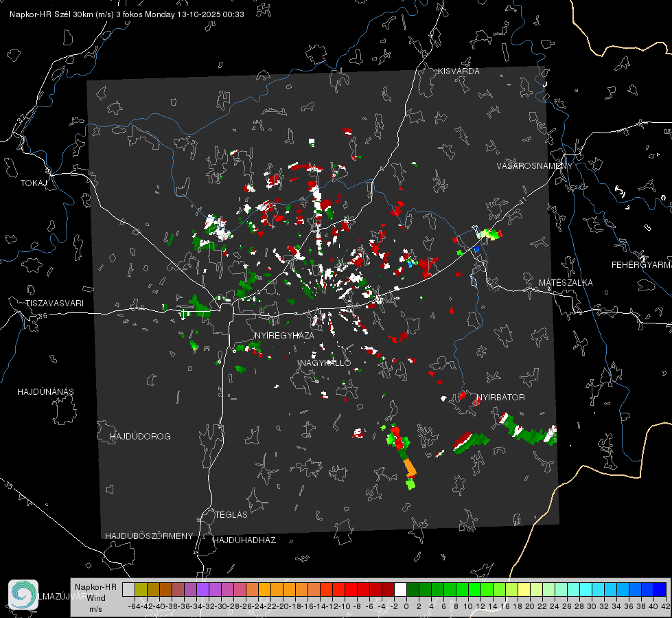Click the HAJDÚHADHÁZ label

pos(244,540)
